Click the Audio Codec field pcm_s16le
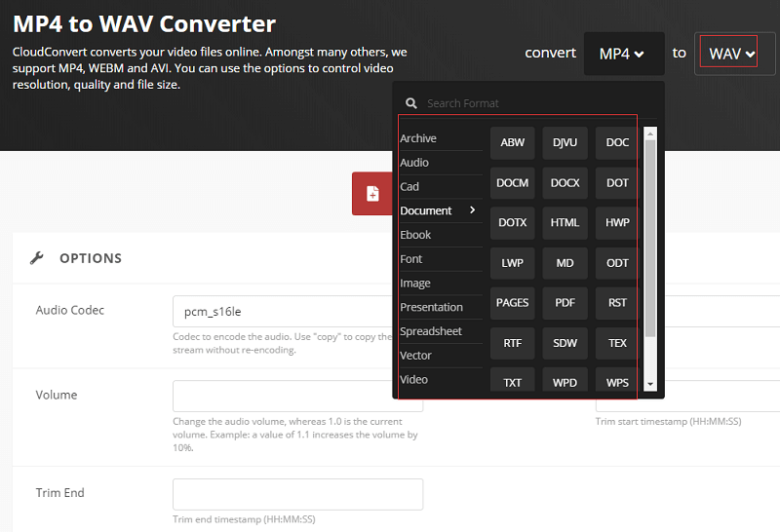The image size is (780, 532). pyautogui.click(x=283, y=311)
